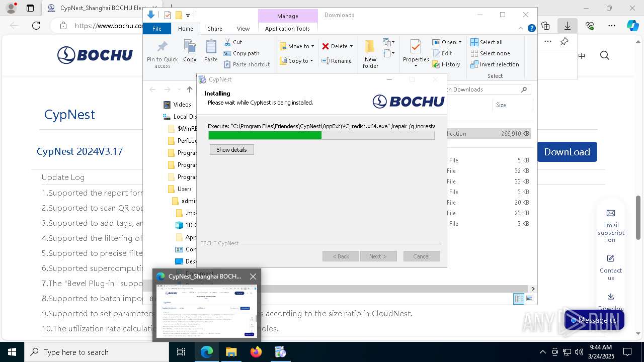
Task: Click Edge Settings and more ellipsis
Action: point(611,26)
